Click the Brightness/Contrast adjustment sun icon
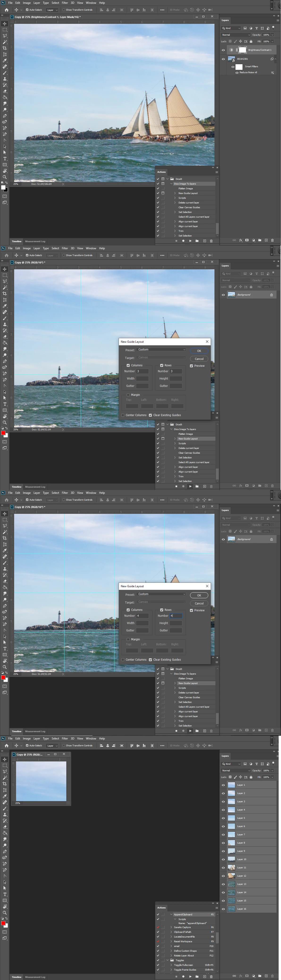 tap(231, 50)
